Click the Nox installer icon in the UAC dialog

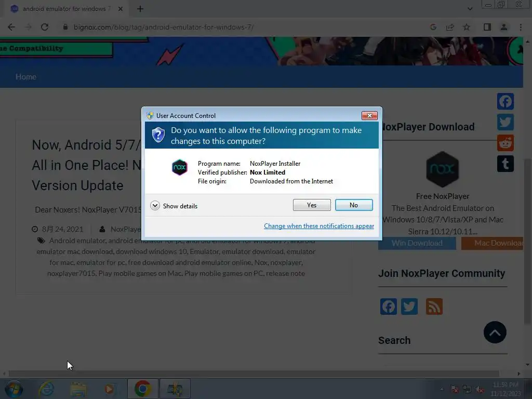tap(179, 167)
